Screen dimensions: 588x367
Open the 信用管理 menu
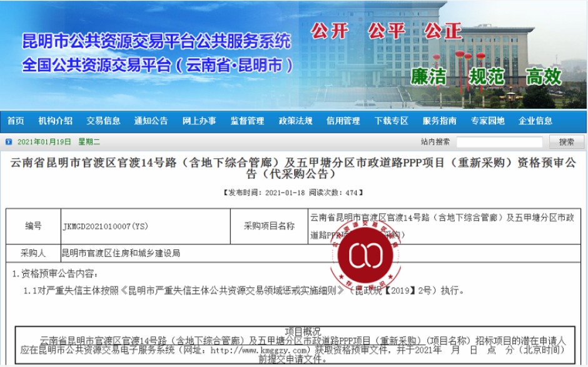pyautogui.click(x=343, y=121)
